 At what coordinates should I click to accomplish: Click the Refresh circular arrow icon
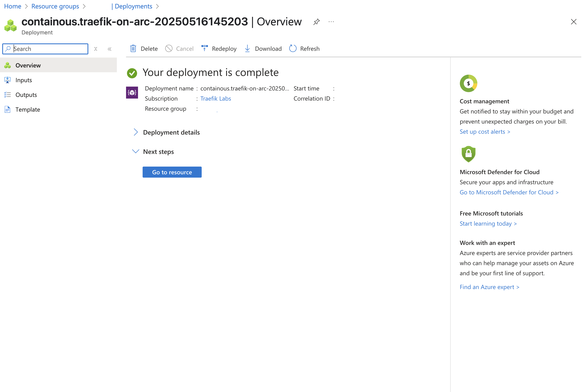(x=293, y=49)
